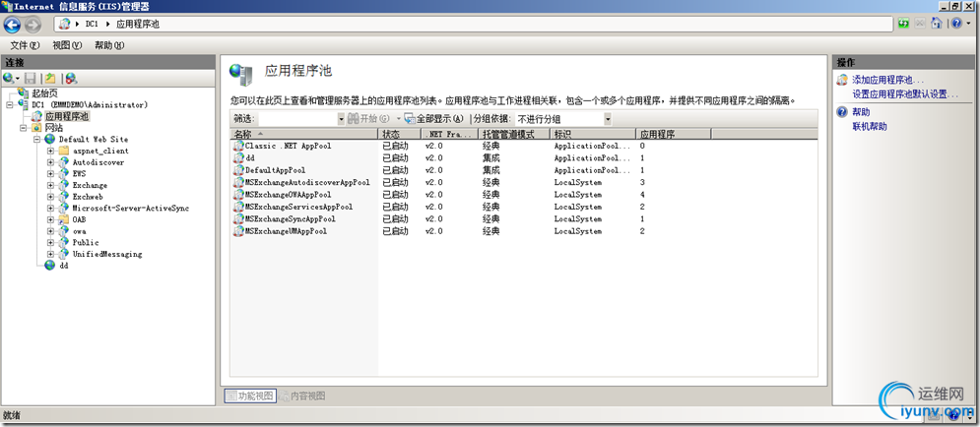Open the 帮助(H) menu
This screenshot has width=980, height=427.
tap(109, 45)
